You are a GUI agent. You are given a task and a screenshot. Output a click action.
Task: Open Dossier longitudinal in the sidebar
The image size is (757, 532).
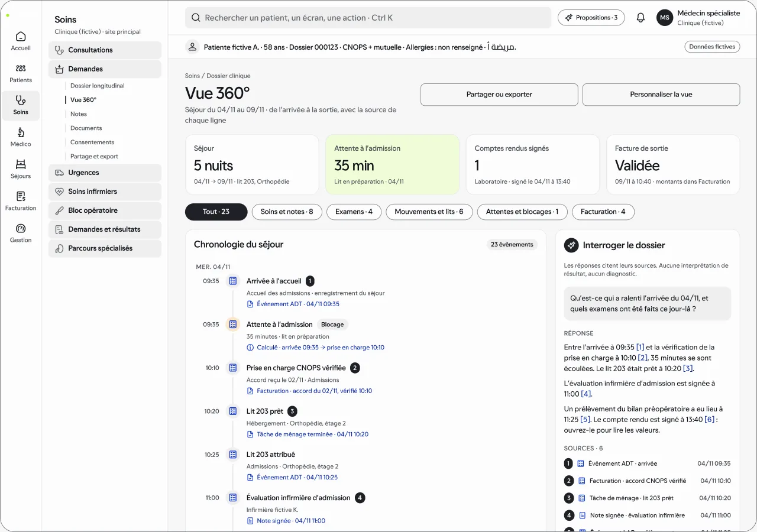pos(98,86)
